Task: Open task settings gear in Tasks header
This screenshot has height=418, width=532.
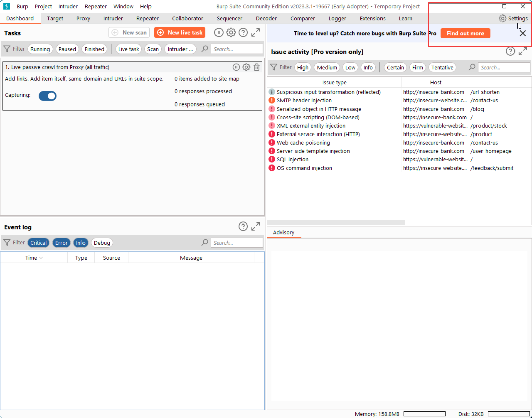Action: pos(231,33)
